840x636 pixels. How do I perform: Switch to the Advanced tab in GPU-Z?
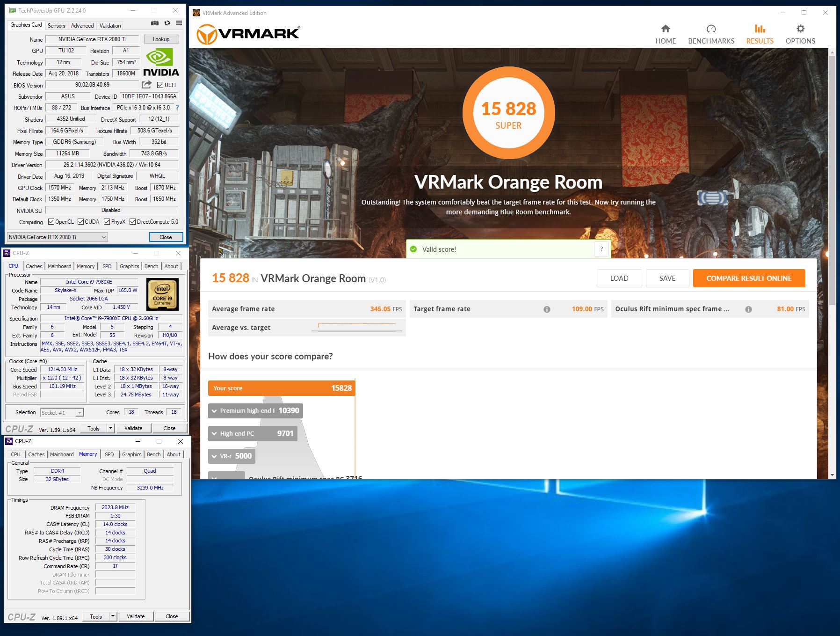point(82,25)
